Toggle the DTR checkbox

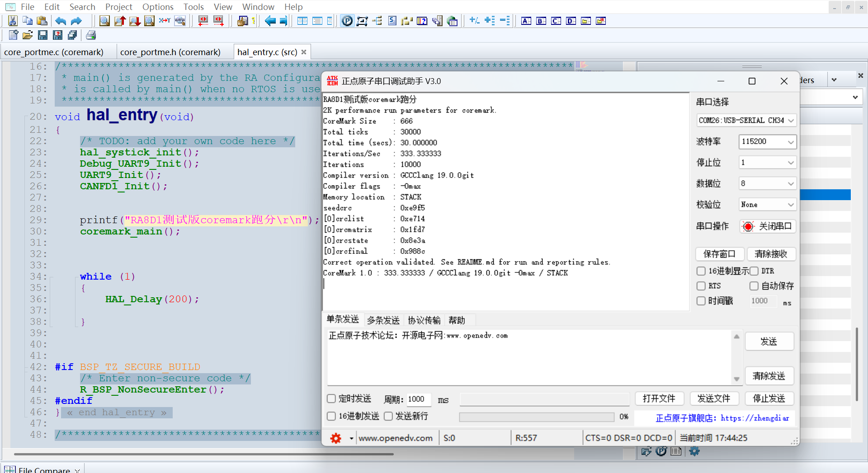click(x=754, y=271)
